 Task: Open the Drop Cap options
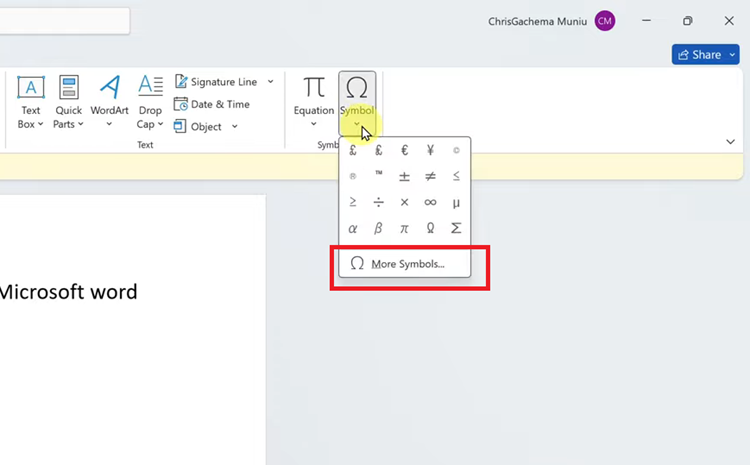tap(150, 102)
